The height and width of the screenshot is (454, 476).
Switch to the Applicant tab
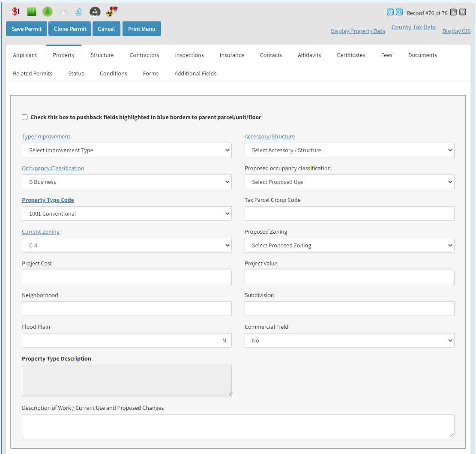[25, 55]
